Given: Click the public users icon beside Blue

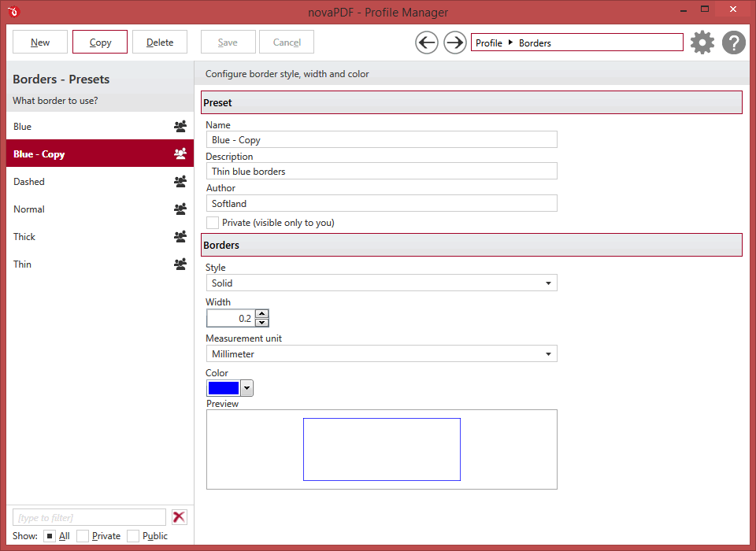Looking at the screenshot, I should pyautogui.click(x=180, y=126).
